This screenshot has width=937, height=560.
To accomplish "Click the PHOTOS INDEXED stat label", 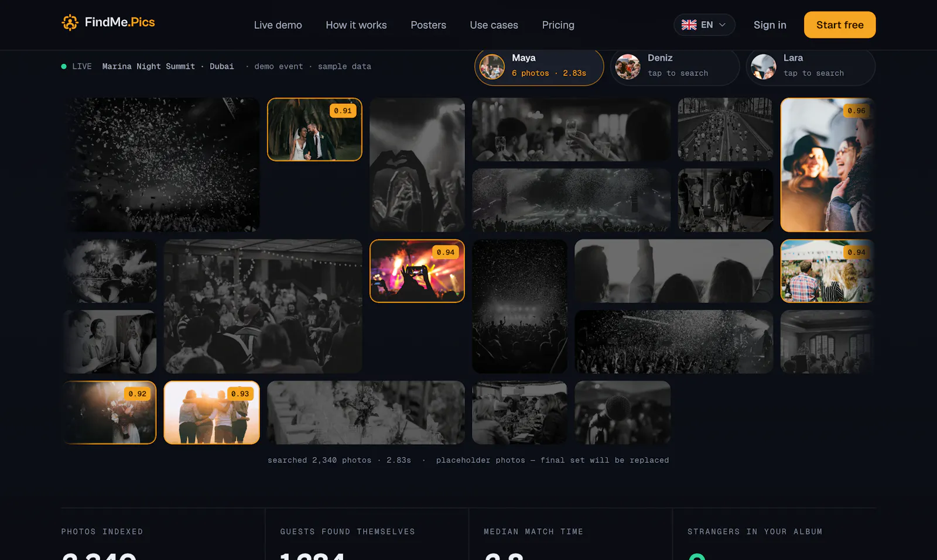I will 102,532.
